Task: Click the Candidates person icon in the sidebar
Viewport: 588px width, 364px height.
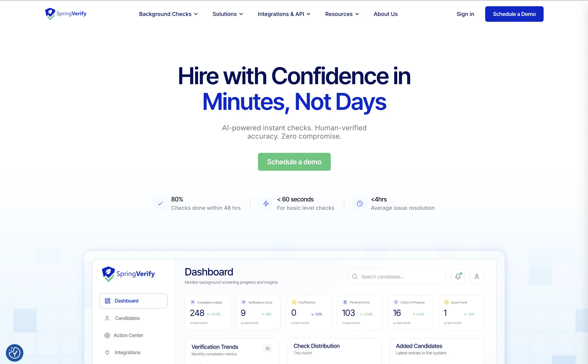Action: click(x=107, y=318)
